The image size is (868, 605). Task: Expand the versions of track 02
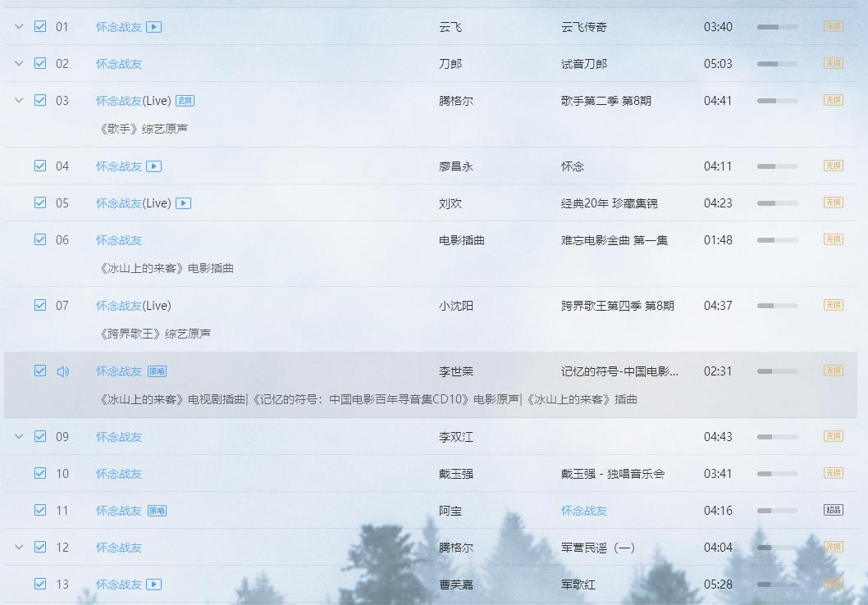pyautogui.click(x=19, y=64)
